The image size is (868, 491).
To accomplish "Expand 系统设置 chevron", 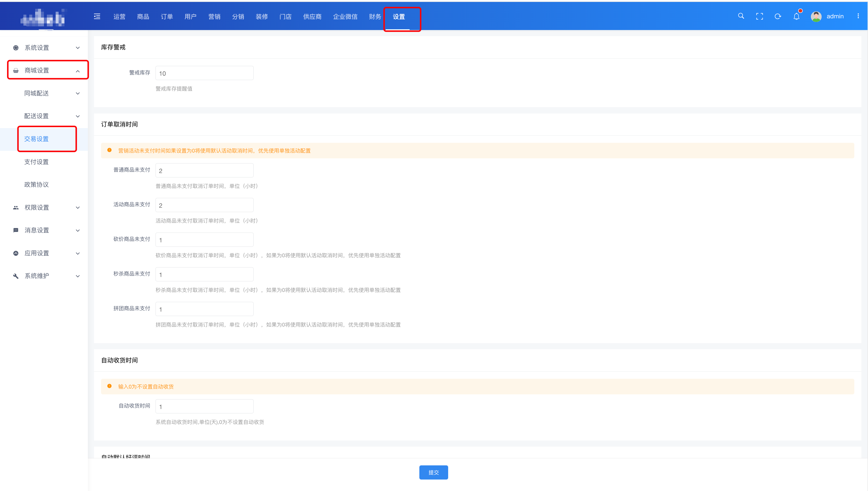I will tap(78, 48).
